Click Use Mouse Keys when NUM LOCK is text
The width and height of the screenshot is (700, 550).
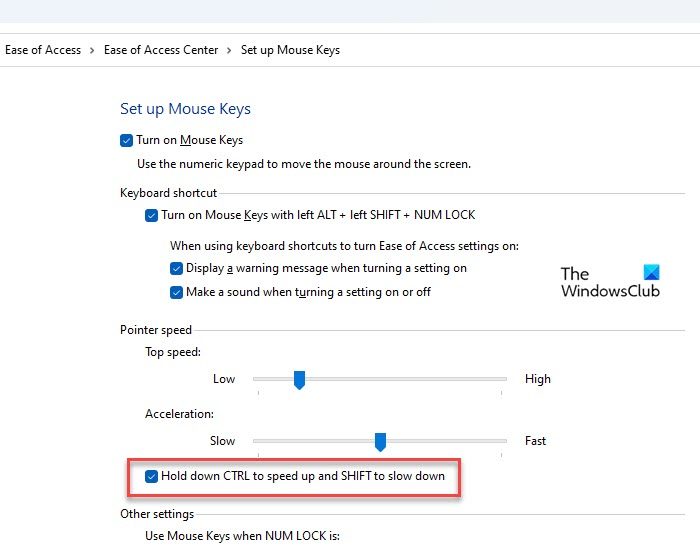coord(242,536)
